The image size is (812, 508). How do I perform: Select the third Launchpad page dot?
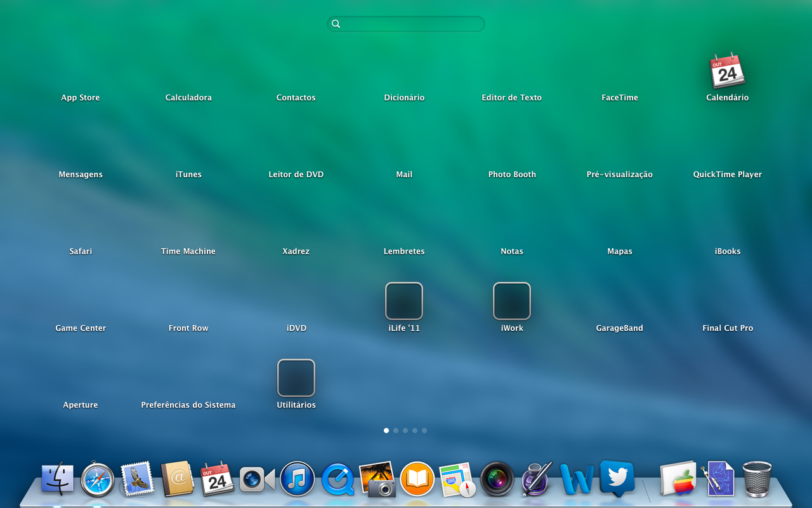[405, 431]
